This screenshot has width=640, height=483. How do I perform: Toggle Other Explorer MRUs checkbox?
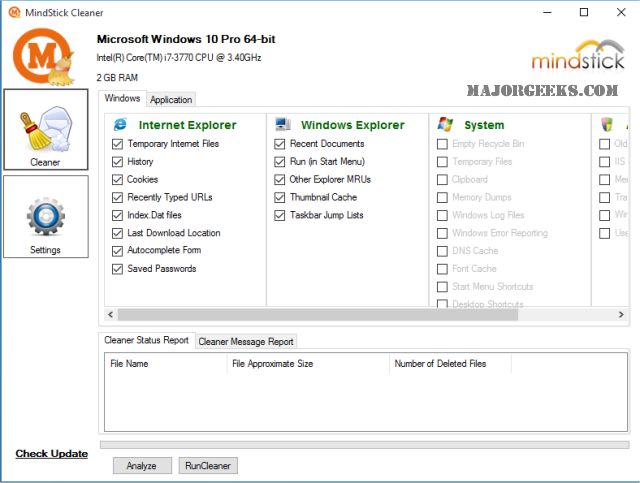[280, 180]
